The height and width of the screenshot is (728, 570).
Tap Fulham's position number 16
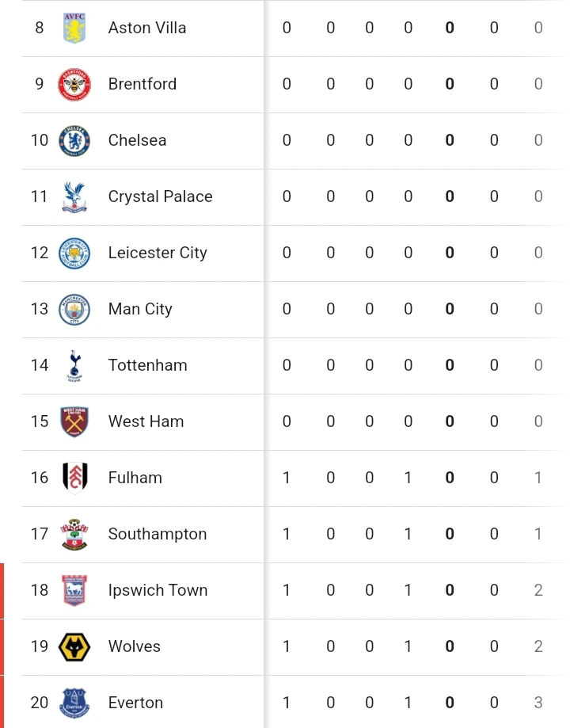[x=40, y=478]
